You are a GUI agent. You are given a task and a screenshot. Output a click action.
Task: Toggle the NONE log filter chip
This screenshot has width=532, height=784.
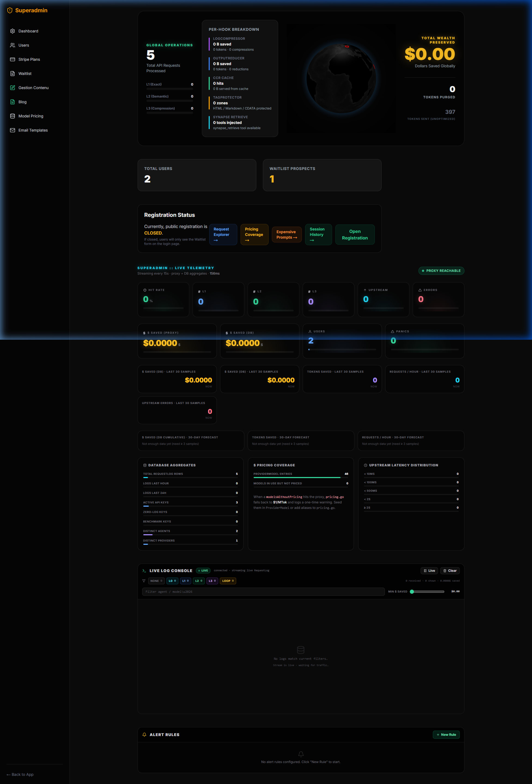click(x=157, y=581)
